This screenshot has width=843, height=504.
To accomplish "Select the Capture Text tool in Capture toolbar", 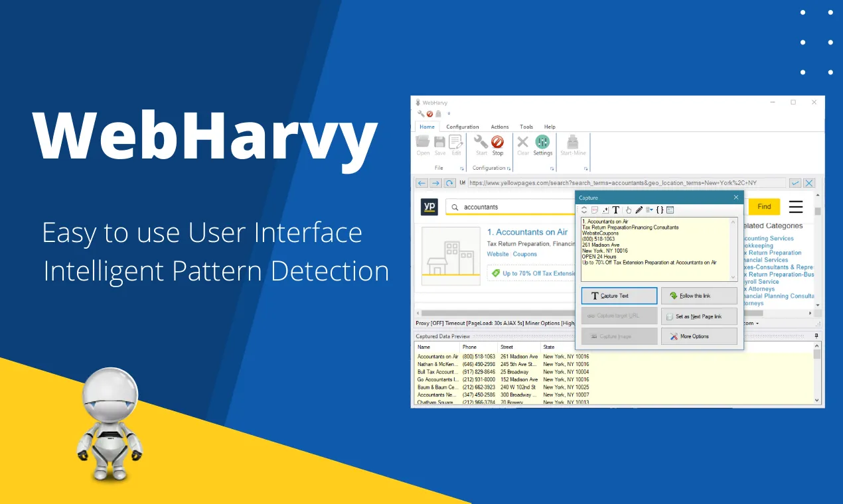I will coord(616,210).
